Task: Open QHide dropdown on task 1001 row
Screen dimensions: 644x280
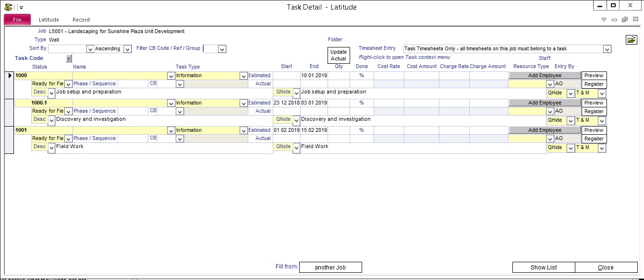Action: point(571,148)
